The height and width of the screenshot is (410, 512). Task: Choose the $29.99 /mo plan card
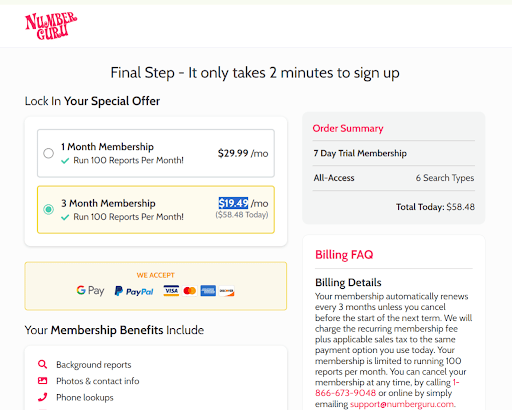[x=156, y=153]
